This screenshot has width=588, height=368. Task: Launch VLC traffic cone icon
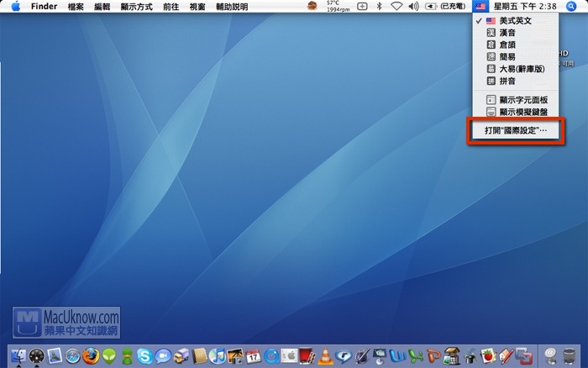325,355
